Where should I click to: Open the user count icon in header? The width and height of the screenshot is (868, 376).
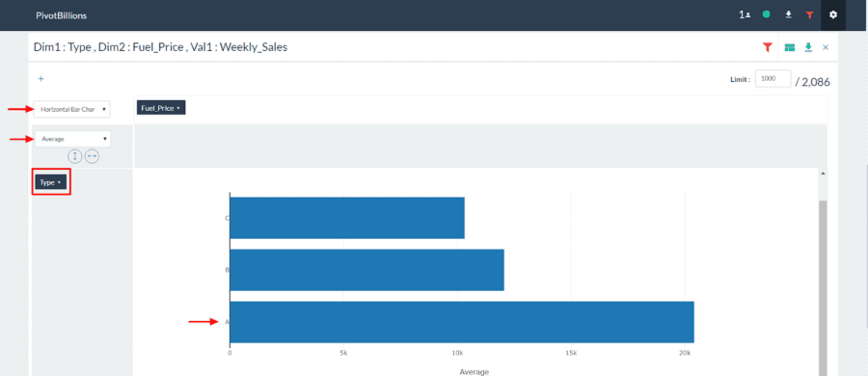(744, 15)
